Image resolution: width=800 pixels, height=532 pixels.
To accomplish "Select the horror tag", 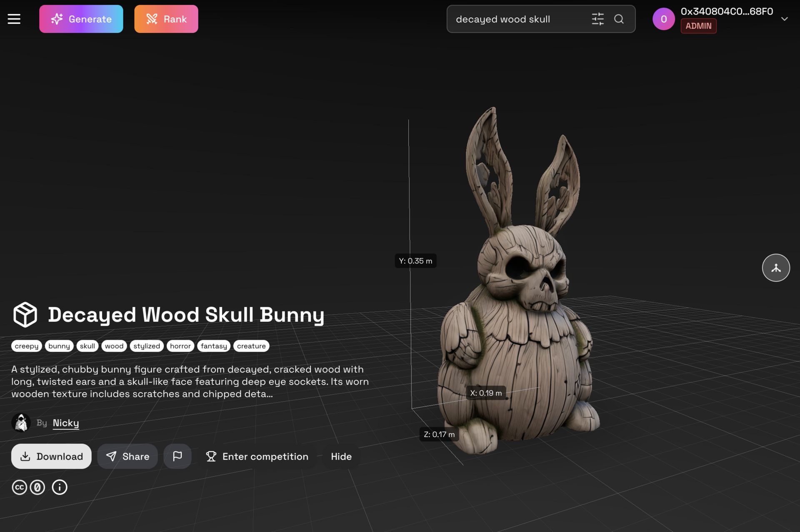I will coord(180,346).
